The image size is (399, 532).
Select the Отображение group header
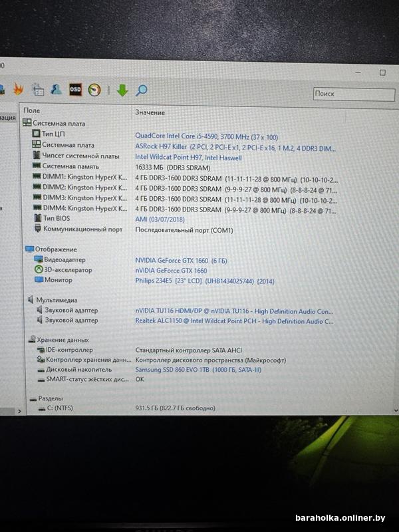51,249
